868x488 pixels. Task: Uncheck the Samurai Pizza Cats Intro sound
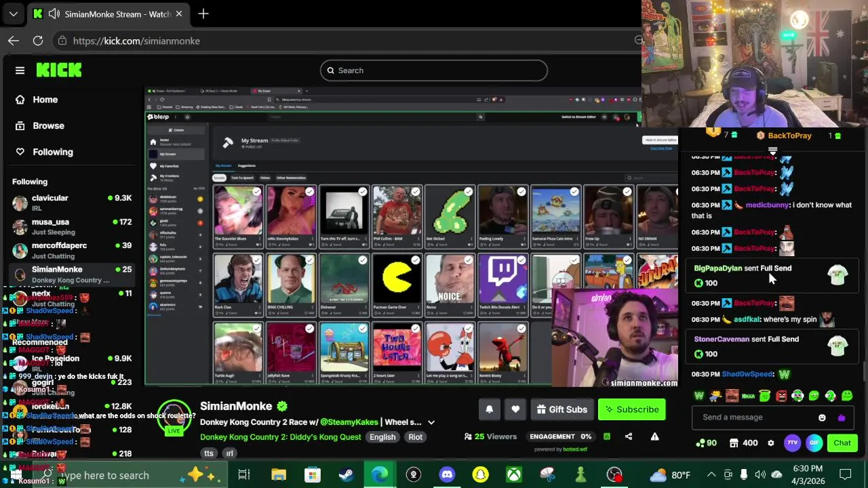coord(574,192)
